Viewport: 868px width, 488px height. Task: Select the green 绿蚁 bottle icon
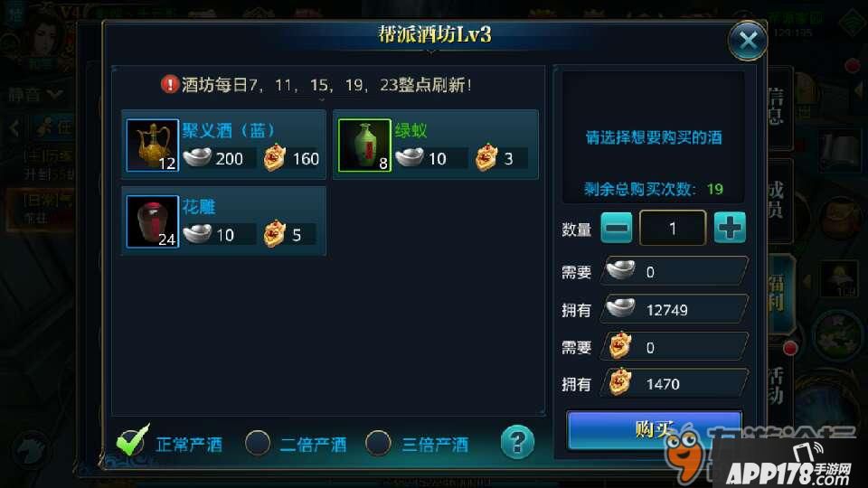click(364, 145)
